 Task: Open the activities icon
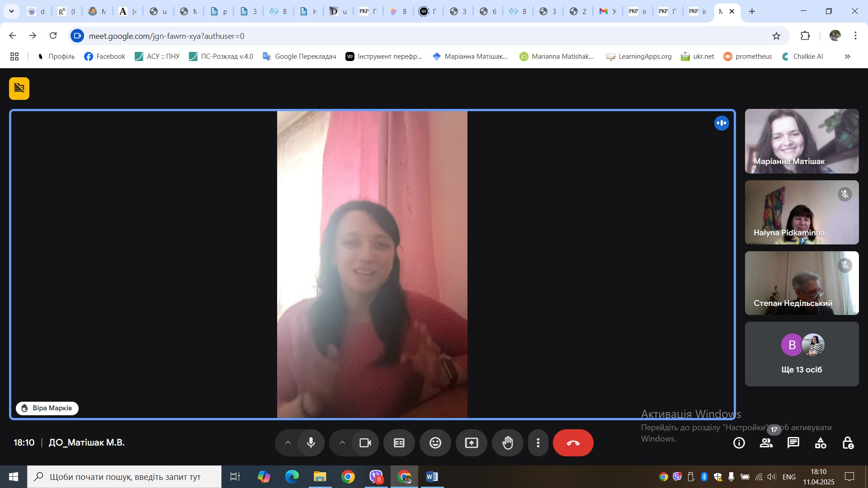820,443
